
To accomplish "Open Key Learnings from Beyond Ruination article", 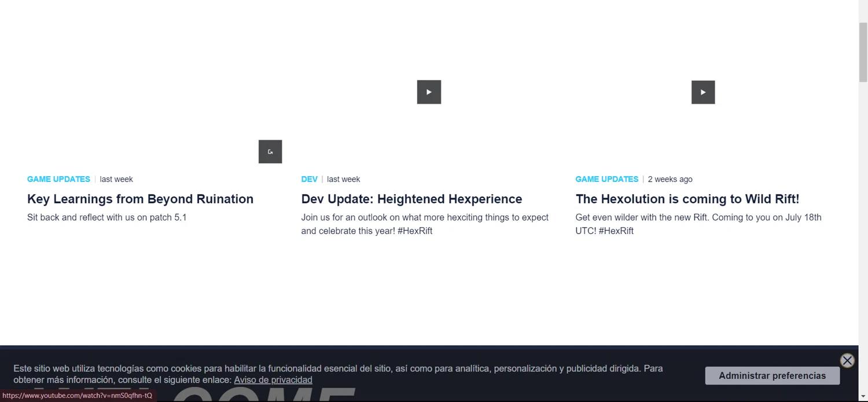I will (x=140, y=199).
